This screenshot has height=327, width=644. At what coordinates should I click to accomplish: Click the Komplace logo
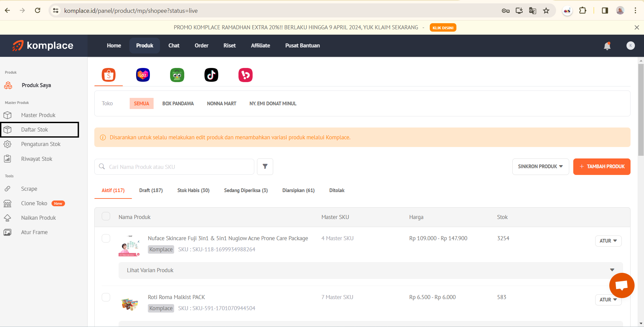click(43, 45)
